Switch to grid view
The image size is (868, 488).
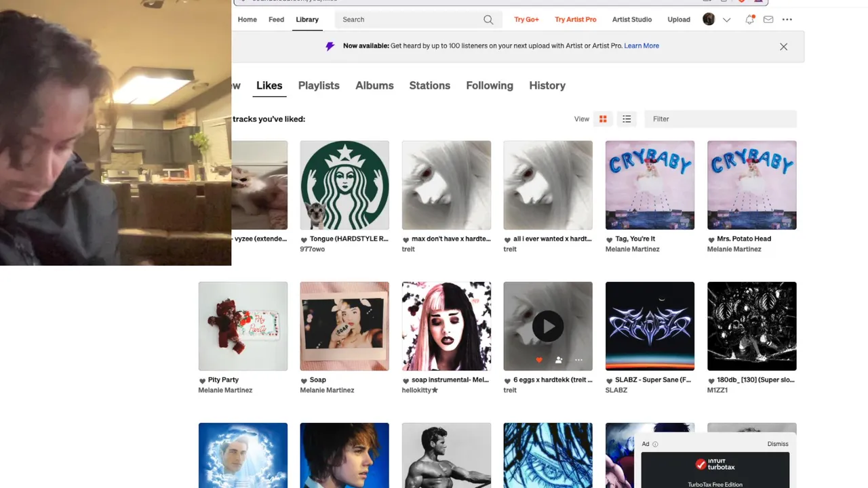[x=603, y=119]
